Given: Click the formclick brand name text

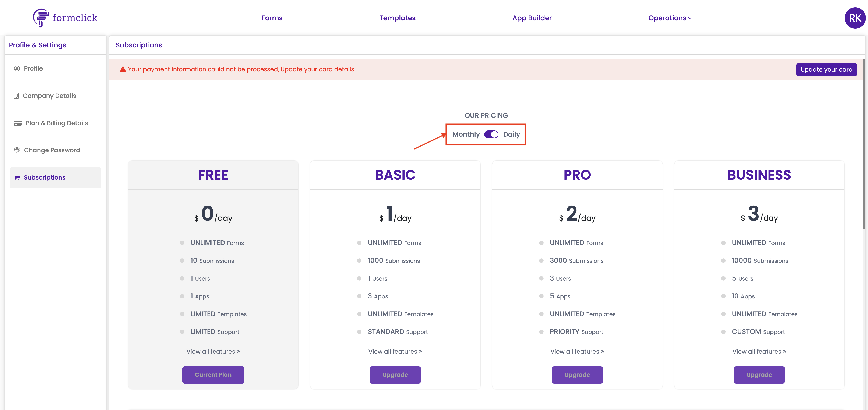Looking at the screenshot, I should pos(75,18).
